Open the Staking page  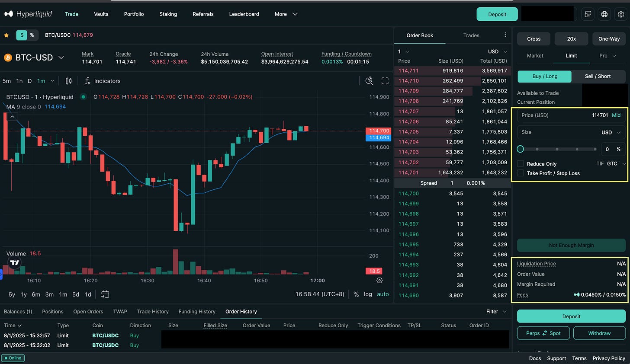point(168,14)
